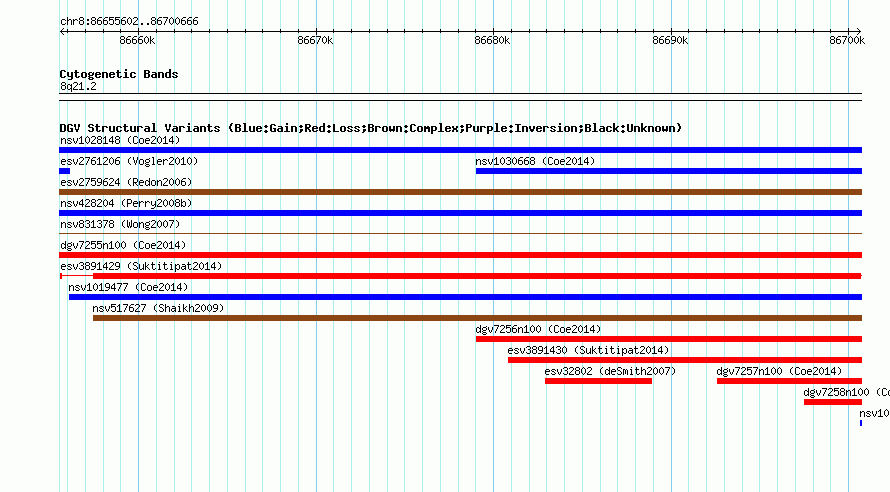Screen dimensions: 890x492
Task: Open the dgv7255n100 (Coe2014) label
Action: point(123,245)
